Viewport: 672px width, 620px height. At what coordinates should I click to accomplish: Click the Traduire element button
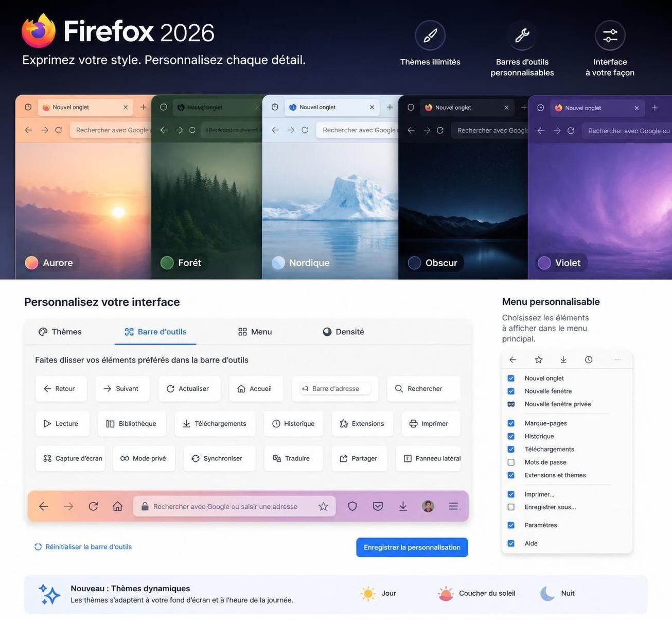click(x=293, y=458)
